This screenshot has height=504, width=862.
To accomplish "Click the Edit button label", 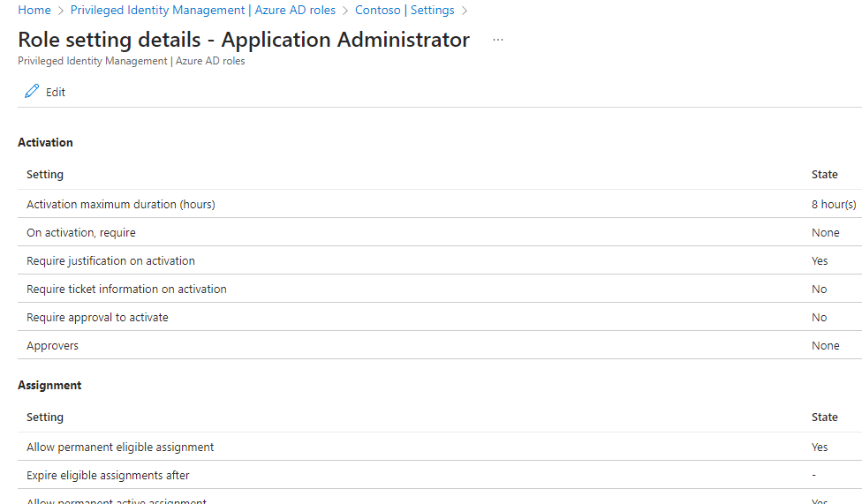I will coord(56,93).
